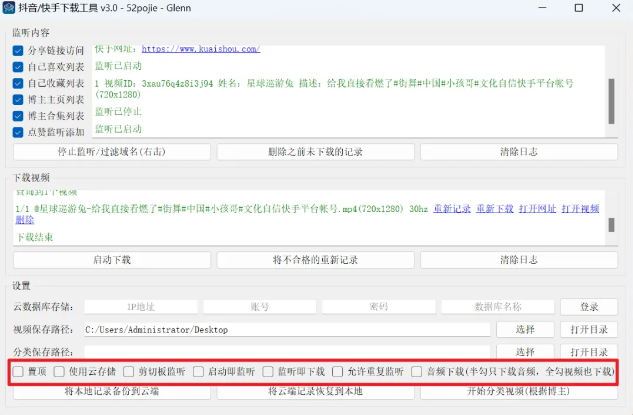
Task: Click 选择 next to the video save path
Action: (x=525, y=329)
